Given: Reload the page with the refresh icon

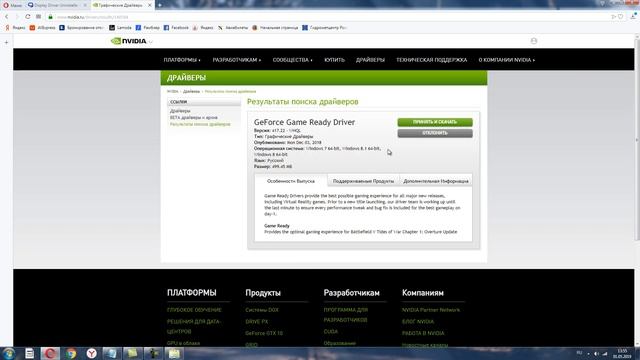Looking at the screenshot, I should click(x=27, y=17).
